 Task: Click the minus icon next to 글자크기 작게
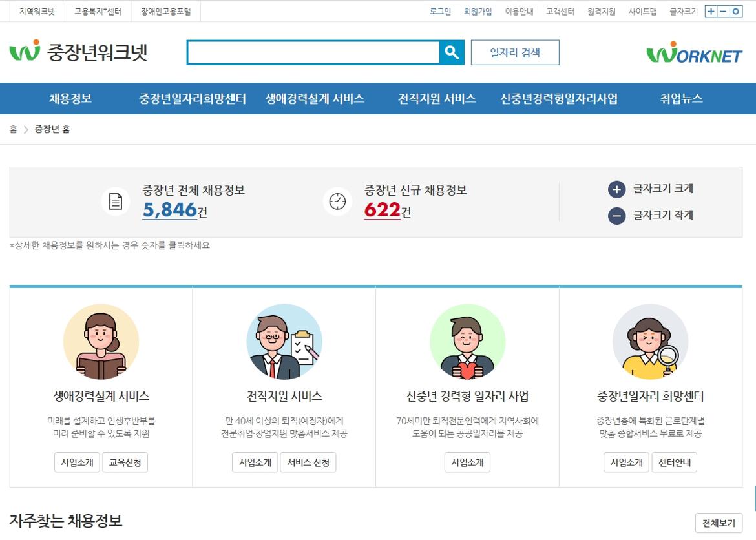pos(617,215)
